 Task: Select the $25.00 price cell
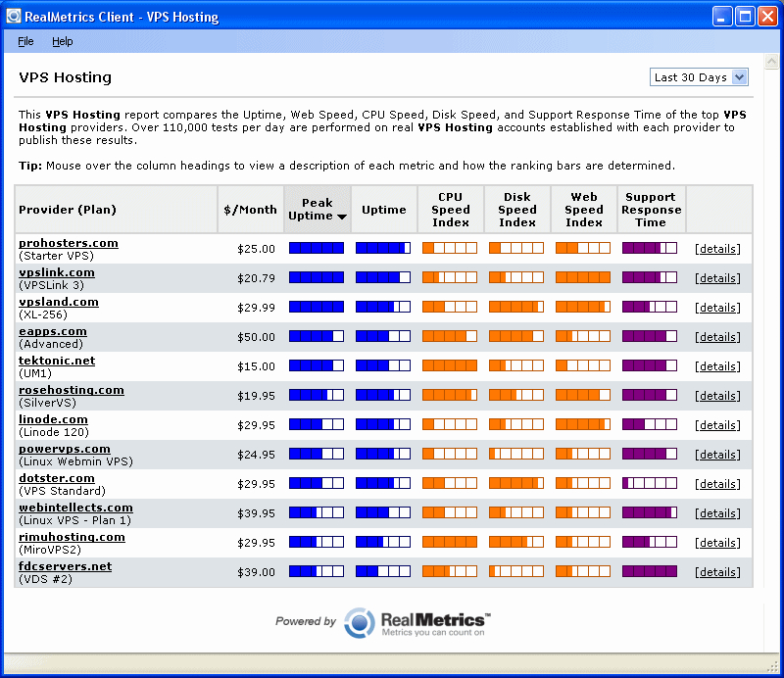click(256, 249)
